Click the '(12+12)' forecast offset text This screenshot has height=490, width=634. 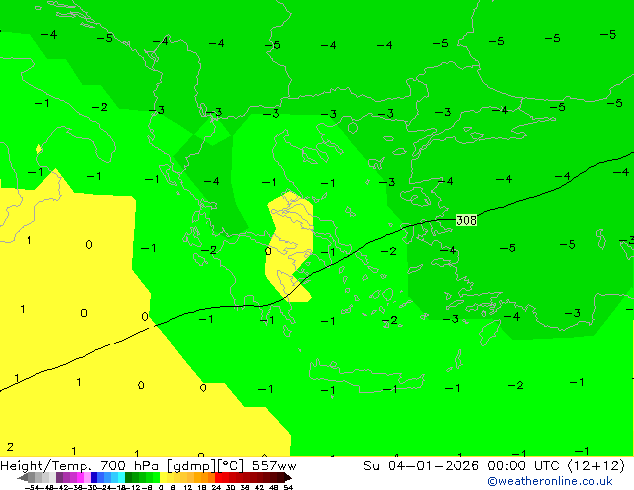coord(596,466)
